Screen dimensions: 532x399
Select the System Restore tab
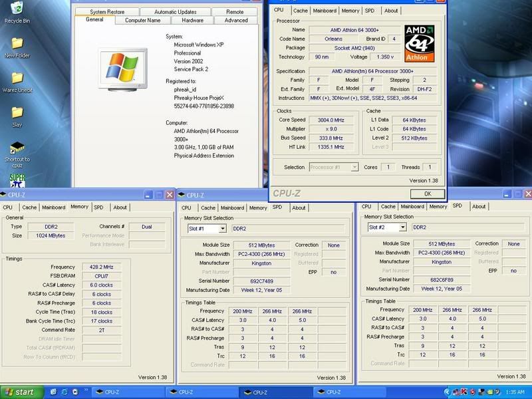pos(106,12)
